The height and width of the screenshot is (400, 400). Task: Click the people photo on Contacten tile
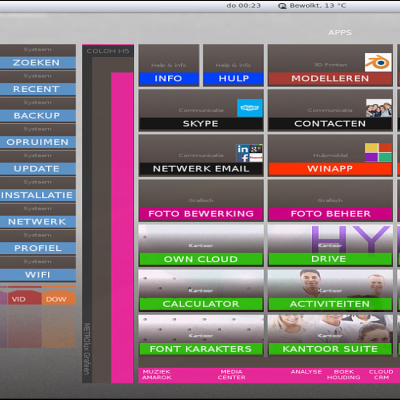(x=379, y=108)
